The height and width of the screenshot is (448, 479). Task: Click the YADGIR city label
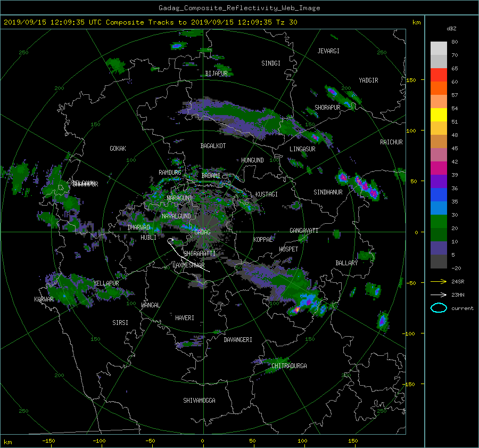[368, 80]
